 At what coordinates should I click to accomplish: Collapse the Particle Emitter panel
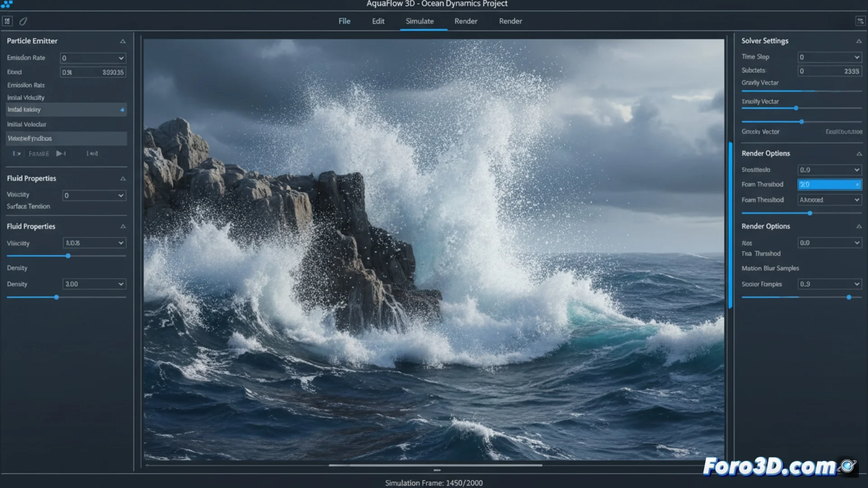(x=123, y=41)
